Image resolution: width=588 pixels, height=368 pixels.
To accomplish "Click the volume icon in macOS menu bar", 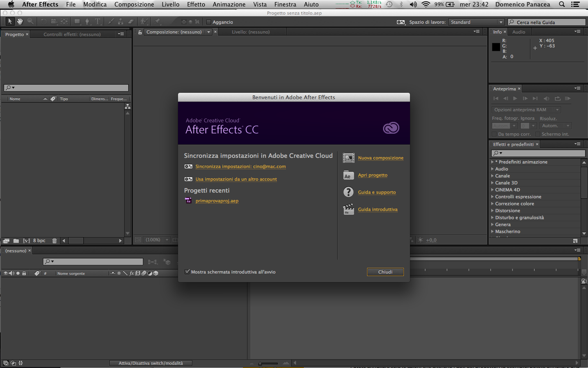I will coord(413,4).
